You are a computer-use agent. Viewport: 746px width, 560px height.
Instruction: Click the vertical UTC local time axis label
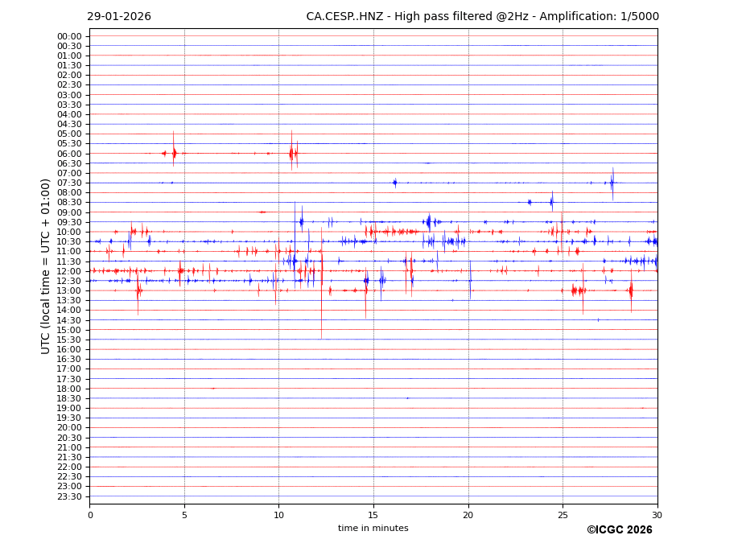click(x=47, y=266)
